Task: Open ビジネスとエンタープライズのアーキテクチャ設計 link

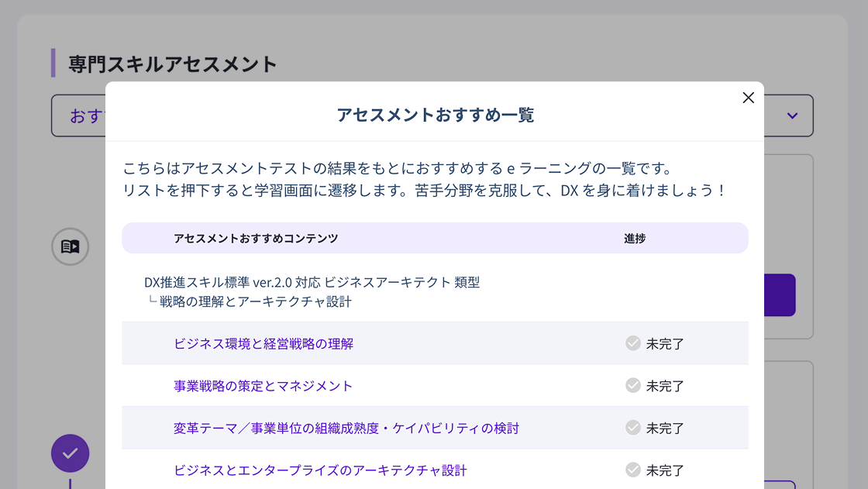Action: click(321, 470)
